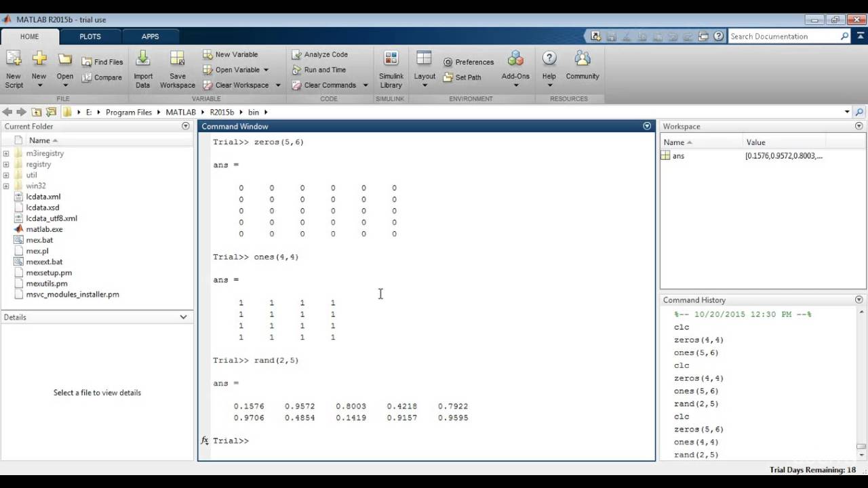Click the Compare files button
The image size is (868, 488).
(102, 77)
